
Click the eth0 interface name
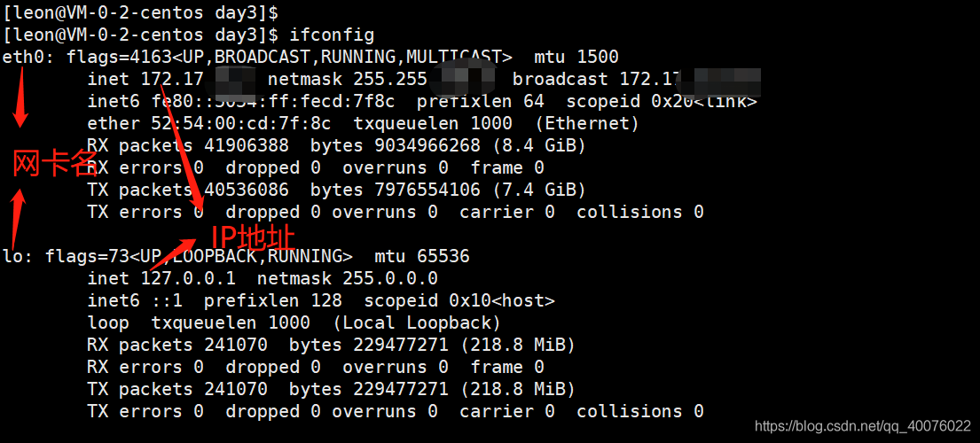tap(24, 58)
